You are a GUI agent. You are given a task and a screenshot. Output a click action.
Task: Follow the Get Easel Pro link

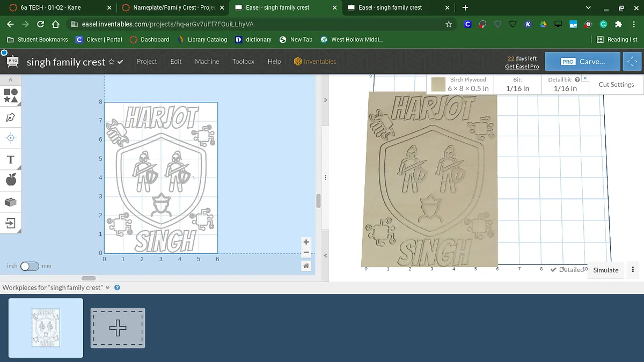(x=522, y=67)
